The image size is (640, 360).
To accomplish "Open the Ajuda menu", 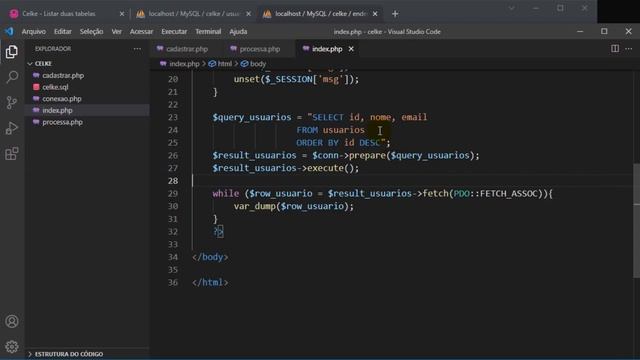I will (x=238, y=31).
